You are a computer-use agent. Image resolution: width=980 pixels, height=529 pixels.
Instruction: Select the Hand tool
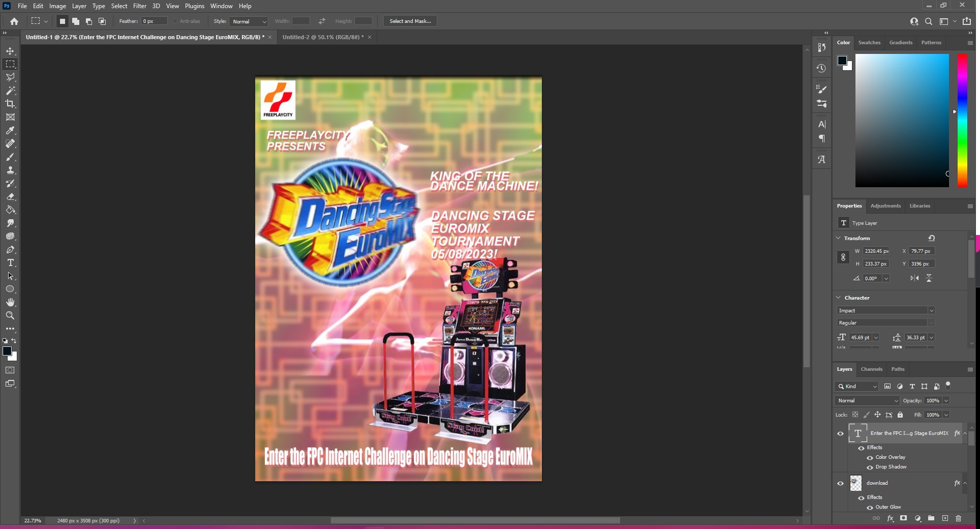pos(10,302)
